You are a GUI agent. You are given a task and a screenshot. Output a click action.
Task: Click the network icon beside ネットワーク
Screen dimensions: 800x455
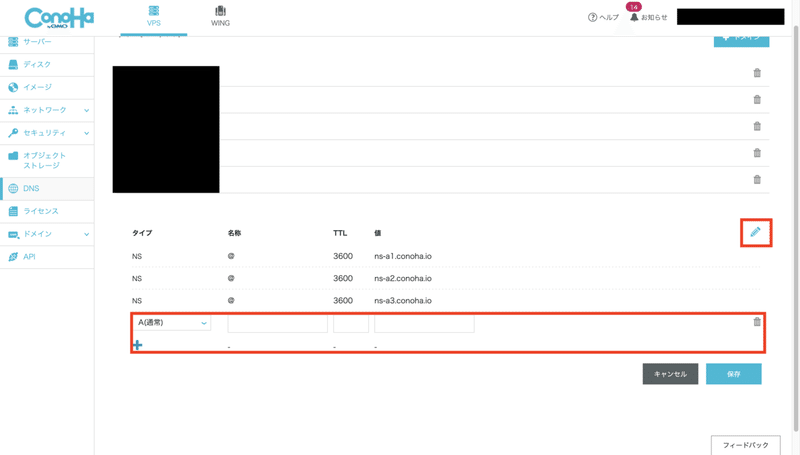coord(13,110)
